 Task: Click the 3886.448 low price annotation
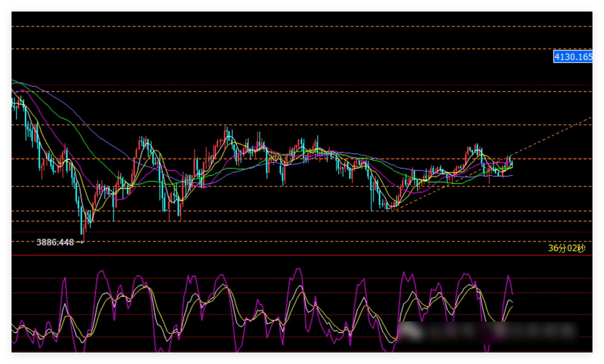click(x=55, y=242)
